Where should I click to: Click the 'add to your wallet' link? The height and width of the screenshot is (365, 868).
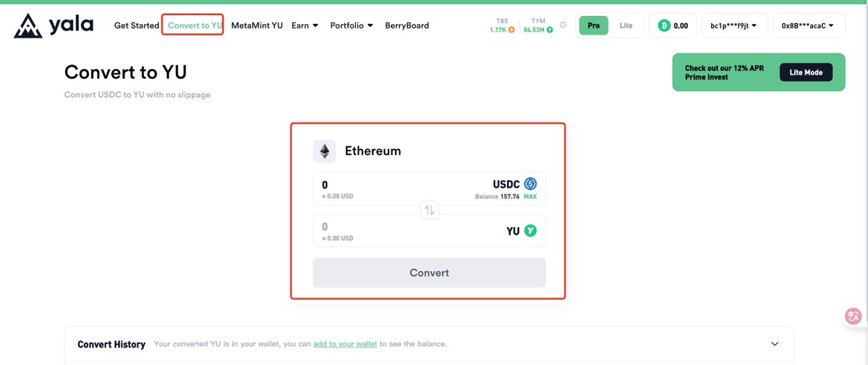pyautogui.click(x=345, y=344)
